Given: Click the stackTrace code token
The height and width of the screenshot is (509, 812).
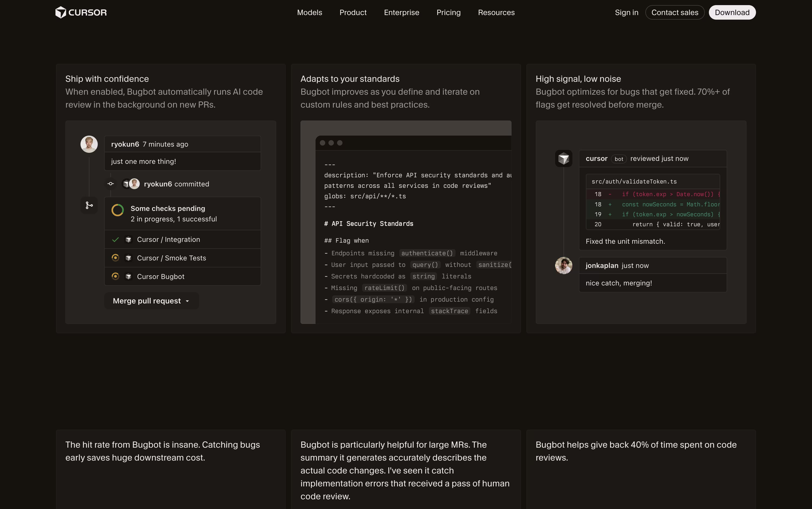Looking at the screenshot, I should point(449,311).
